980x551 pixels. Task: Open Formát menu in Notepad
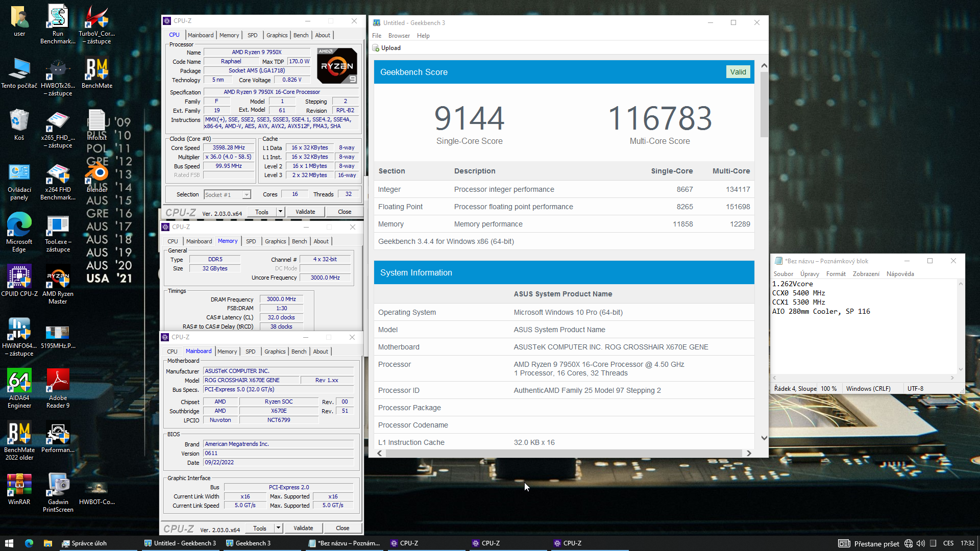tap(836, 274)
